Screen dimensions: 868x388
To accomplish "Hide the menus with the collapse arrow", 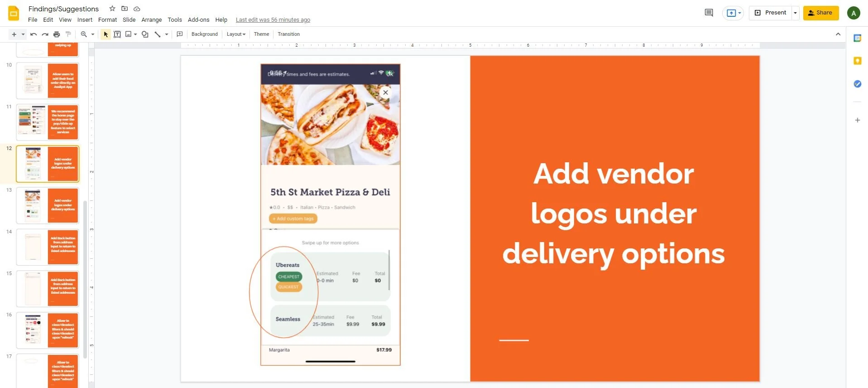I will click(838, 34).
